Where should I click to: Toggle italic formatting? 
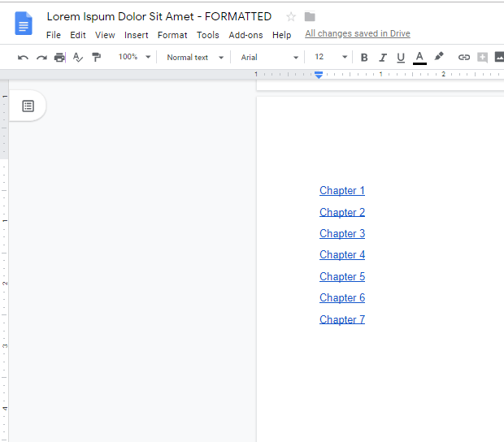(383, 58)
